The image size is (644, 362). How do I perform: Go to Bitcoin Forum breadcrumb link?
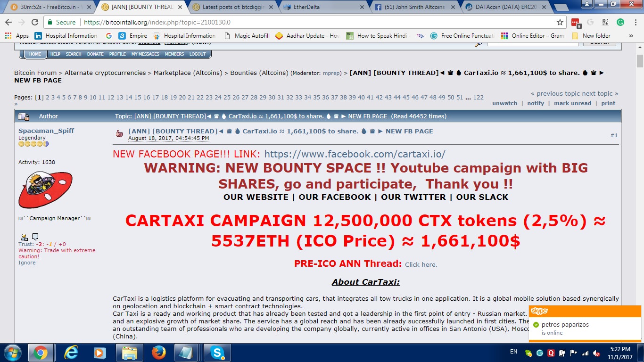[35, 73]
